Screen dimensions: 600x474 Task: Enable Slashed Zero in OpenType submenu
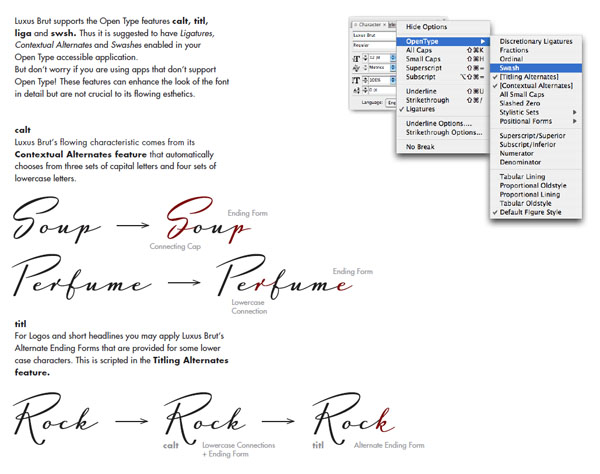coord(536,103)
